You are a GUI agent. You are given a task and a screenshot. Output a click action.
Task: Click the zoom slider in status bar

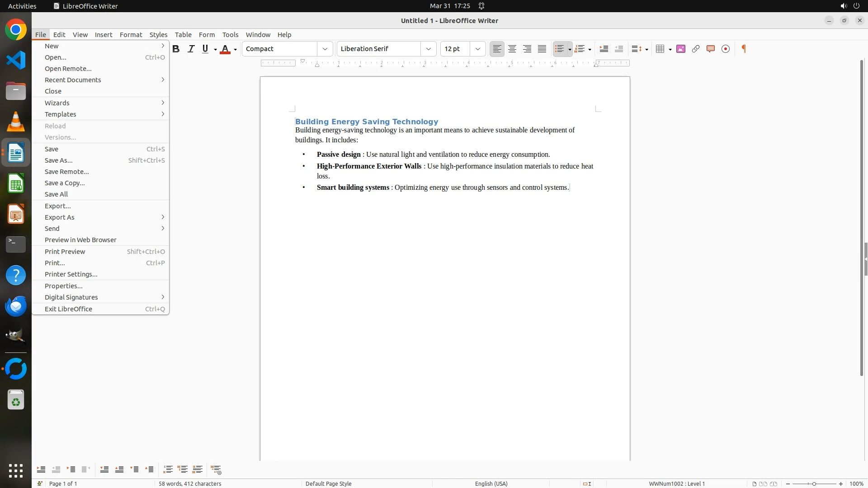814,483
